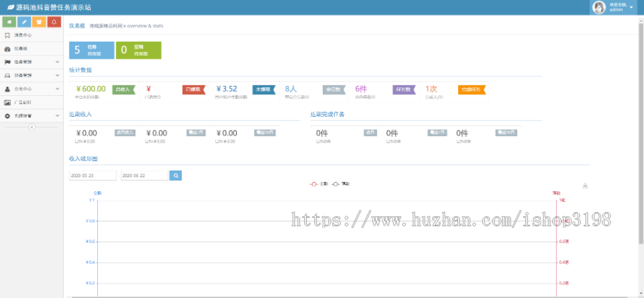Click the 6件 task count value
The width and height of the screenshot is (644, 298).
coord(361,89)
